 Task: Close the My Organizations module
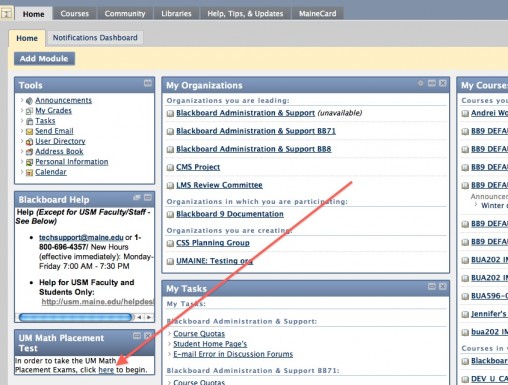tap(442, 83)
